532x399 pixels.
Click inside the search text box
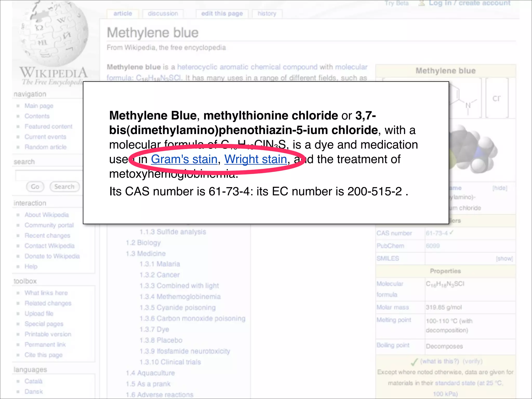click(48, 175)
